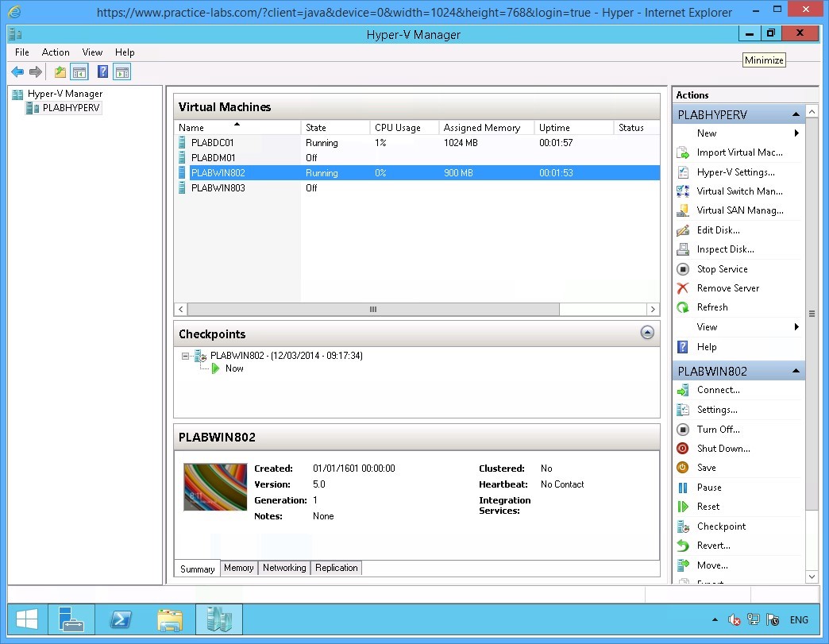
Task: Connect to the PLABWIN802 console
Action: click(718, 390)
